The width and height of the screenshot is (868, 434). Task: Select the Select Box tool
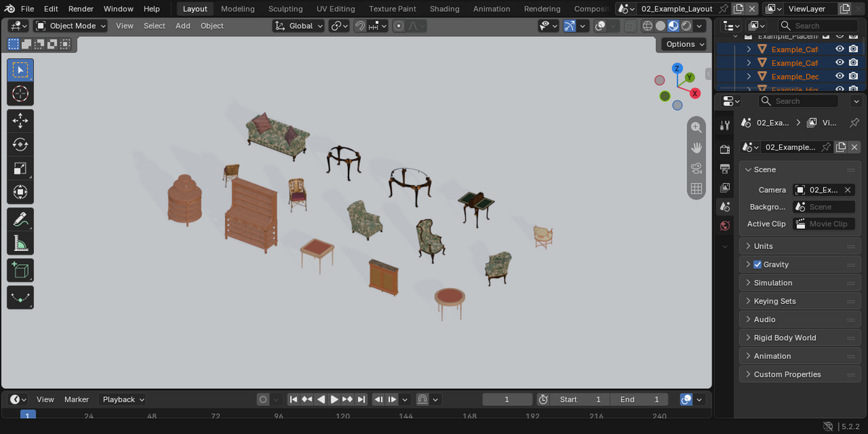(20, 70)
